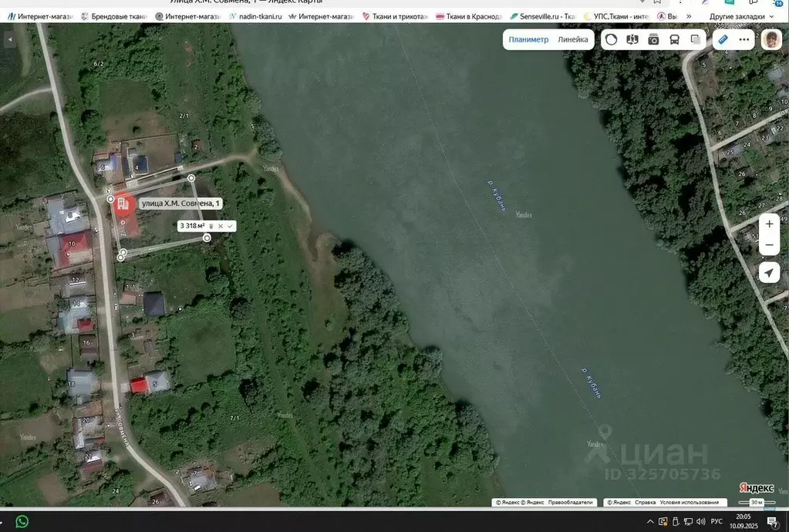Open the map layers selector
This screenshot has height=532, width=789.
coord(695,40)
